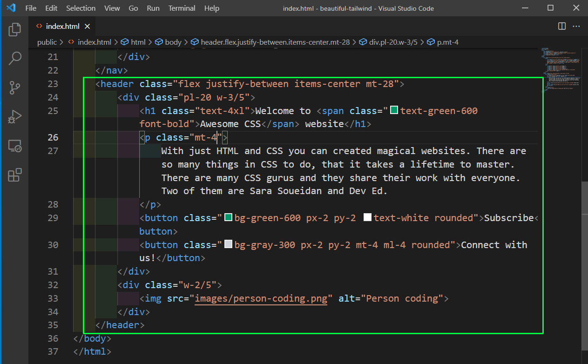This screenshot has width=588, height=364.
Task: Open the Go menu
Action: pos(133,8)
